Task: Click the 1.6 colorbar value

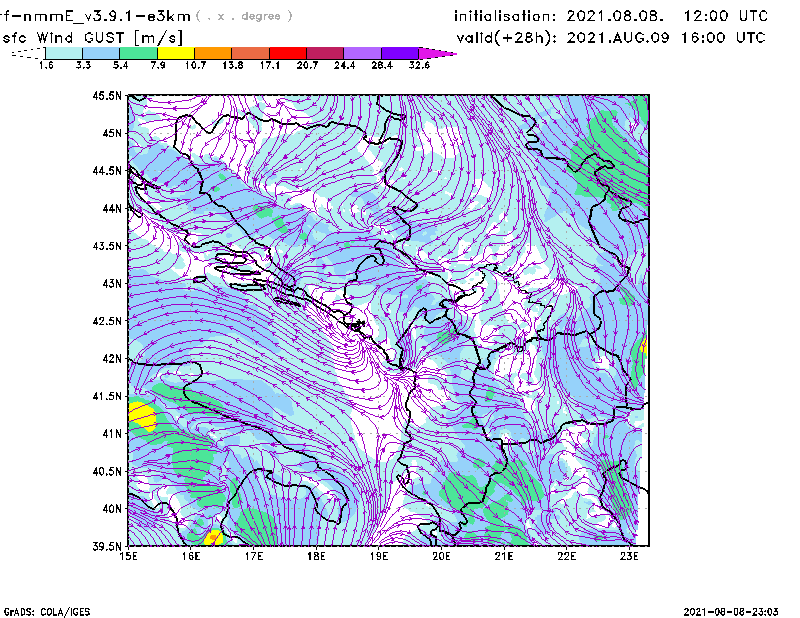Action: [x=46, y=65]
